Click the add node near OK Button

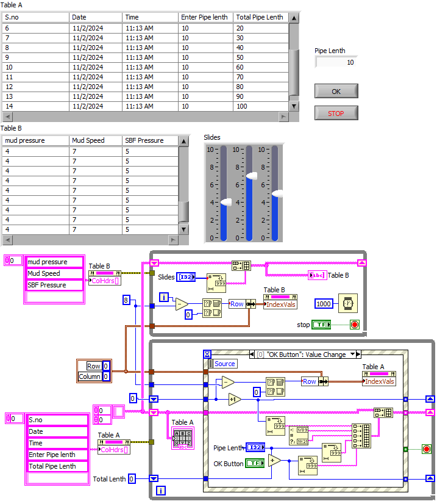click(x=274, y=460)
